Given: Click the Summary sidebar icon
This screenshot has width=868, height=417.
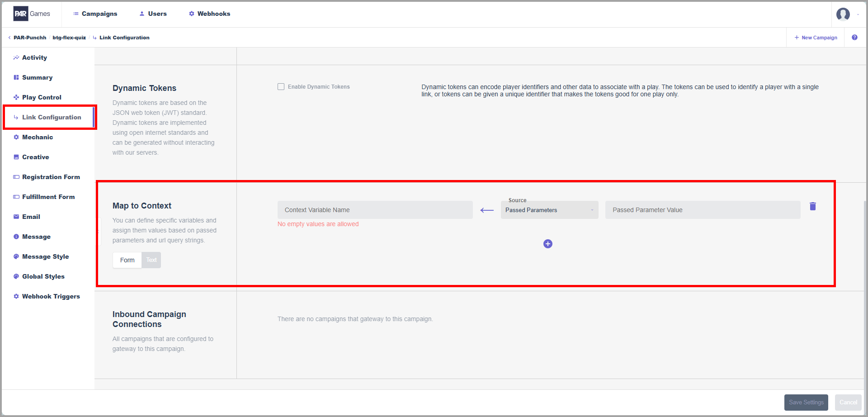Looking at the screenshot, I should (x=16, y=77).
